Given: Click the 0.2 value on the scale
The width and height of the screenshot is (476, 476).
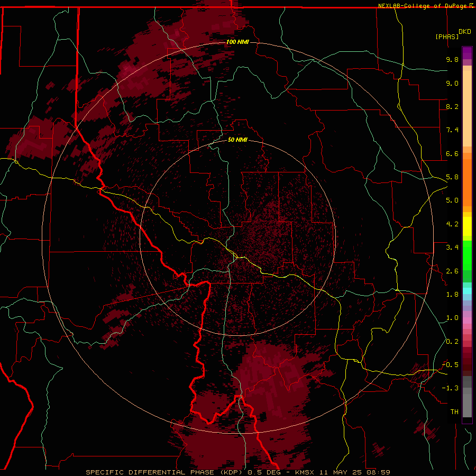Looking at the screenshot, I should coord(452,342).
